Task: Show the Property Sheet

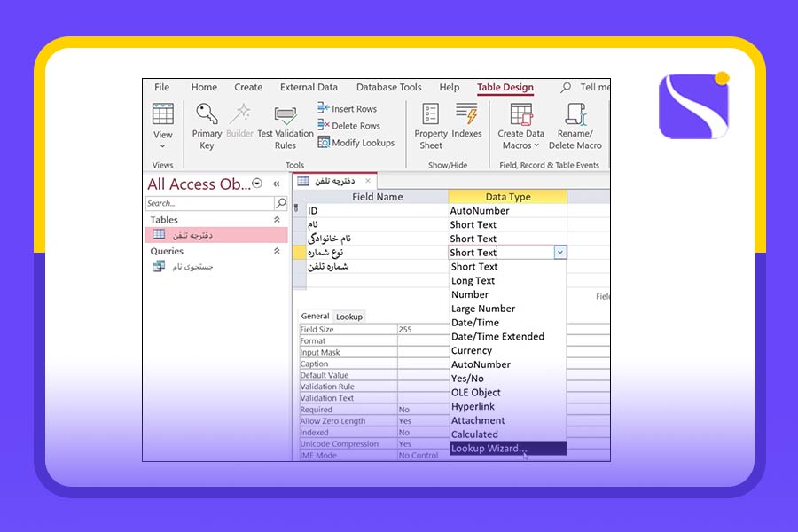Action: click(431, 127)
